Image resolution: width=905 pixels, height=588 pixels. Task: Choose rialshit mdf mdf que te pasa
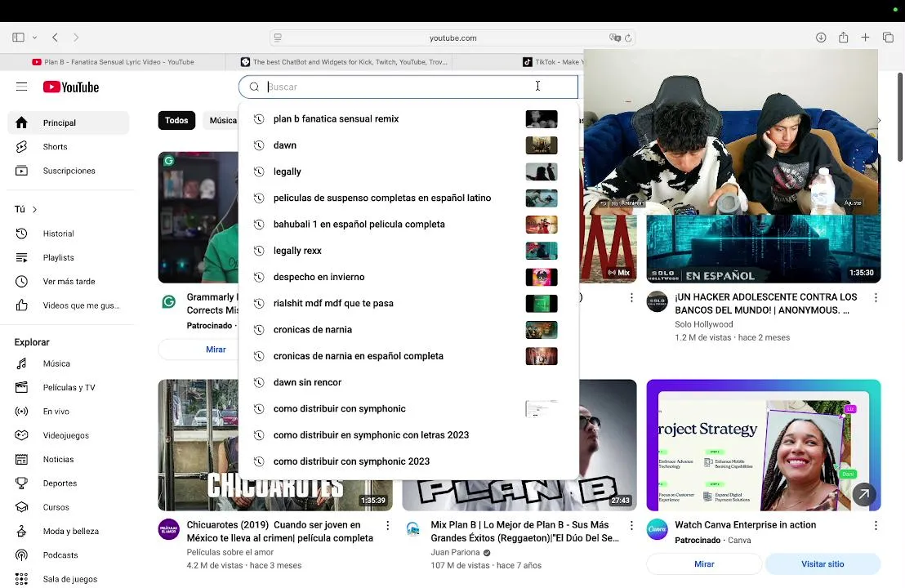click(x=408, y=304)
